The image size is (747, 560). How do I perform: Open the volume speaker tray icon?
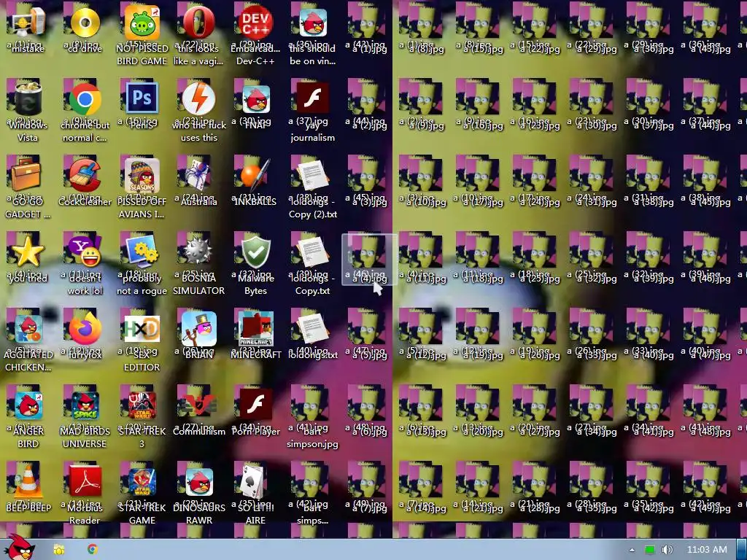point(667,550)
